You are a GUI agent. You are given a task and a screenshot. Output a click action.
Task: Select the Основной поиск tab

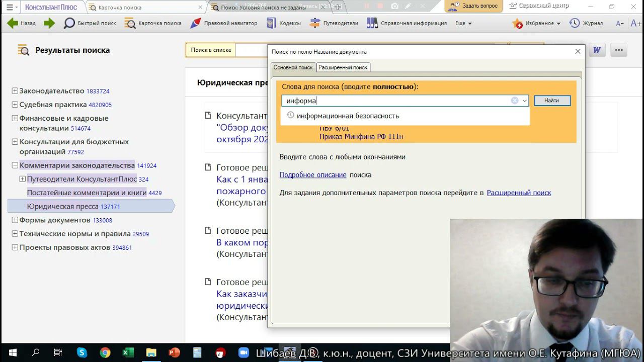coord(293,67)
